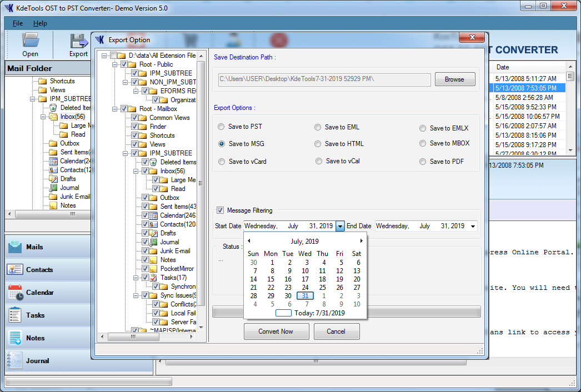The width and height of the screenshot is (581, 392).
Task: Select the Save to HTML option
Action: point(318,144)
